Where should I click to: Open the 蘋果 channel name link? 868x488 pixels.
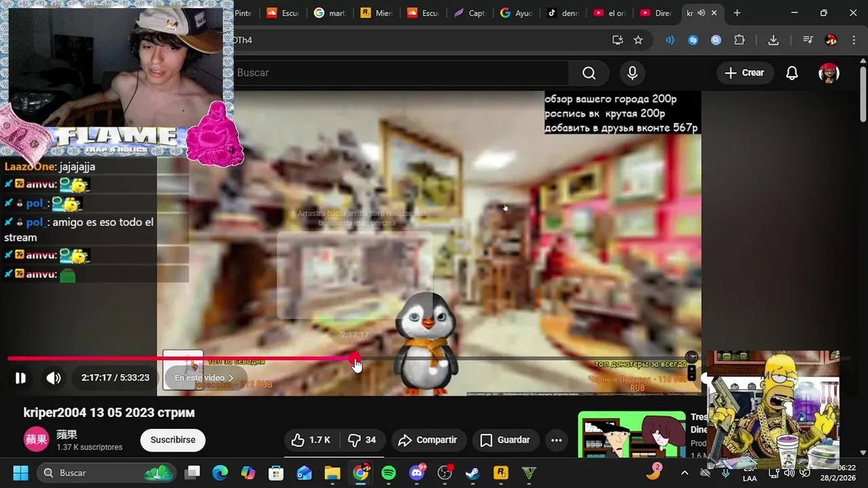(66, 434)
